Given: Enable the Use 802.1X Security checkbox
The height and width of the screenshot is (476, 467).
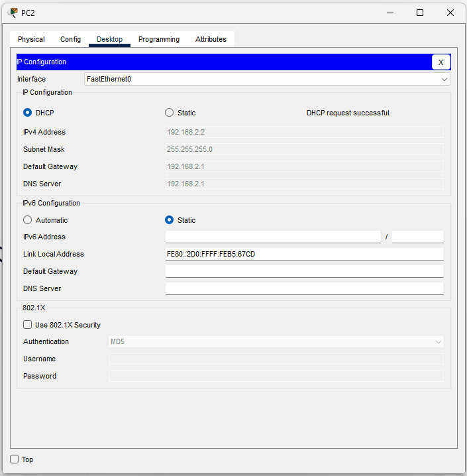Looking at the screenshot, I should point(28,325).
